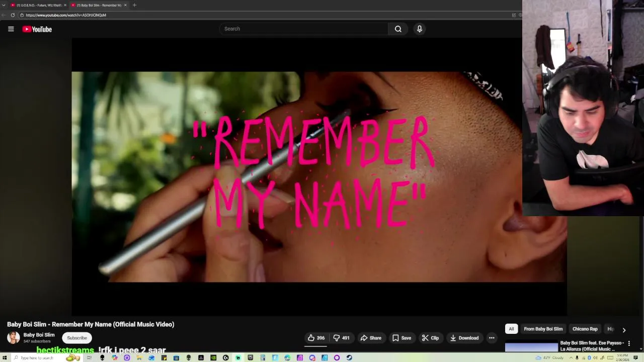This screenshot has height=362, width=644.
Task: Open Baby Boi Slim channel avatar
Action: pos(14,337)
